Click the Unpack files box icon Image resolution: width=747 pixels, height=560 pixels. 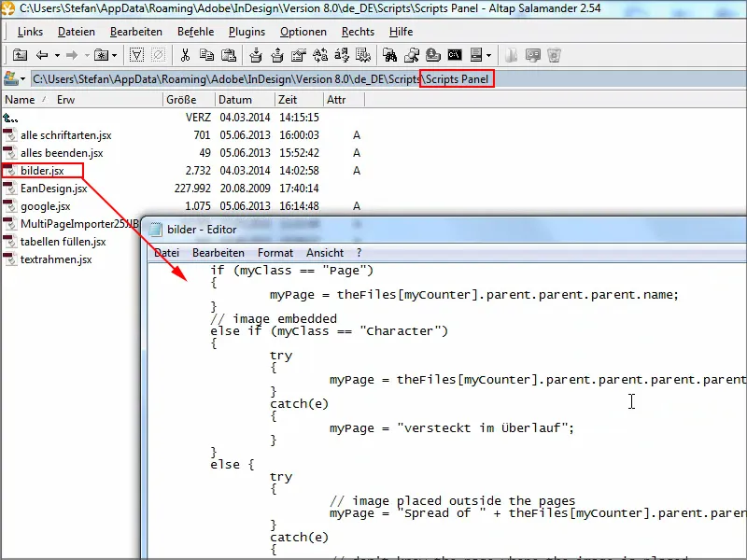[x=277, y=55]
